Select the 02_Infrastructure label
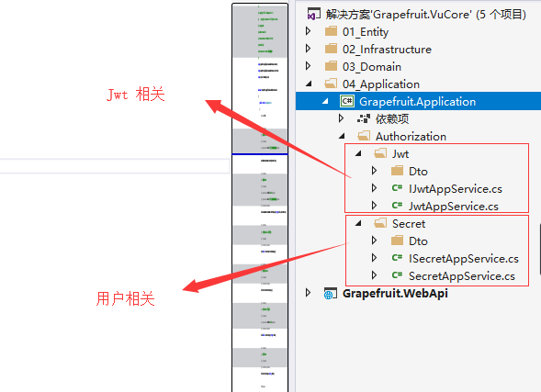Image resolution: width=541 pixels, height=392 pixels. (x=387, y=50)
